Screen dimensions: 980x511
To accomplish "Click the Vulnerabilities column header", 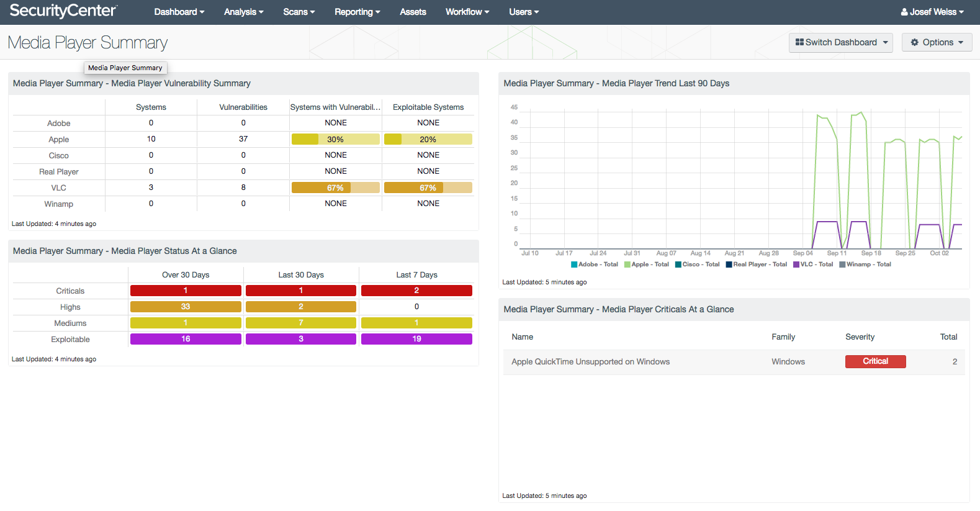I will 243,107.
